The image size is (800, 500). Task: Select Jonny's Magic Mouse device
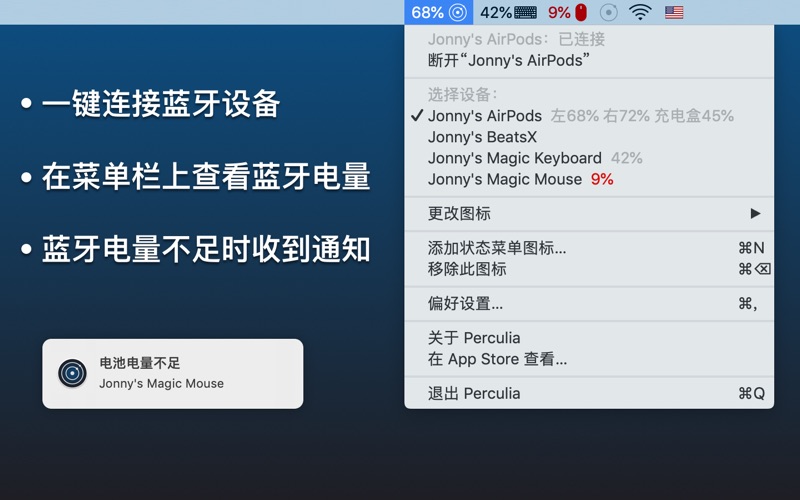(589, 179)
